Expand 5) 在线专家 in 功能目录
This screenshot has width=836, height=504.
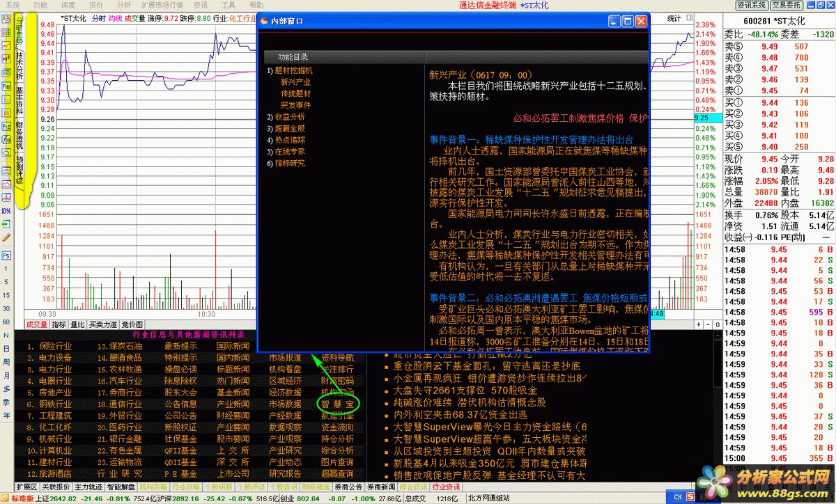tap(286, 152)
